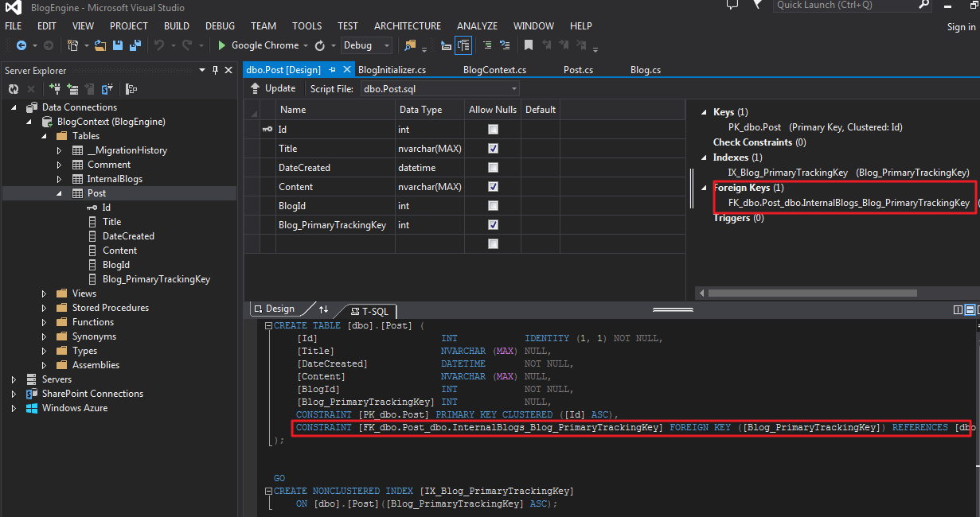
Task: Start debugging with green play arrow
Action: pyautogui.click(x=222, y=46)
